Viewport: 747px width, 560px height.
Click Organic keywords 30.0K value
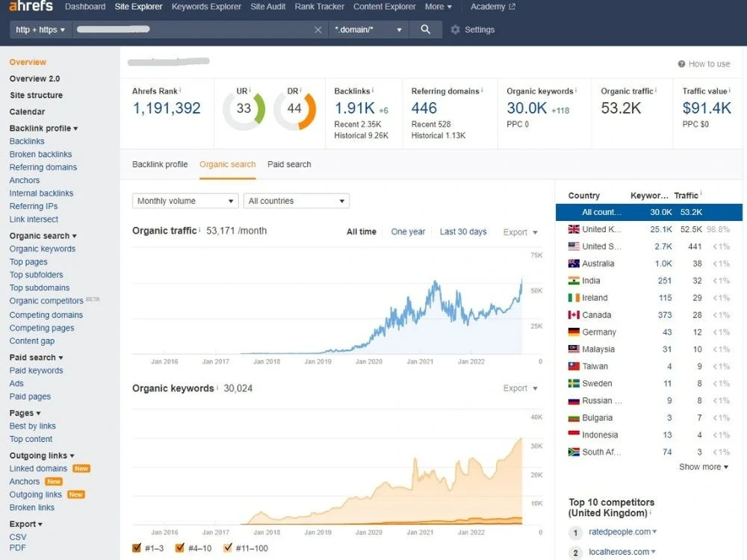[x=527, y=108]
